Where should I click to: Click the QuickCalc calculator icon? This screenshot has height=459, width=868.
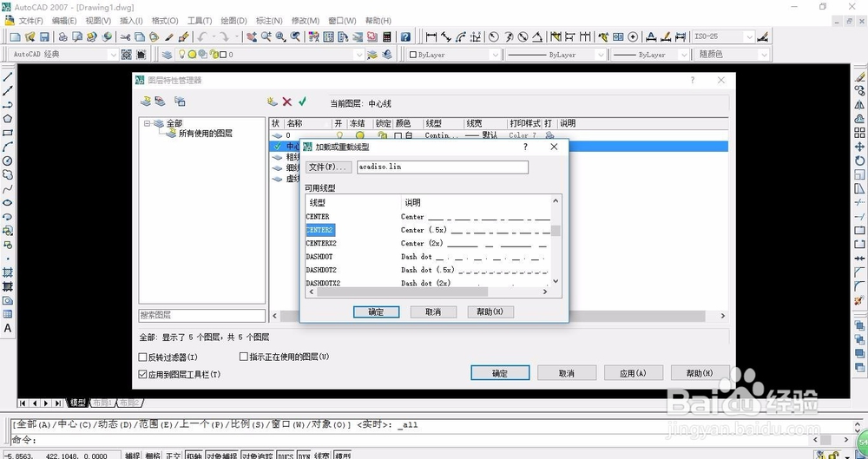tap(387, 37)
